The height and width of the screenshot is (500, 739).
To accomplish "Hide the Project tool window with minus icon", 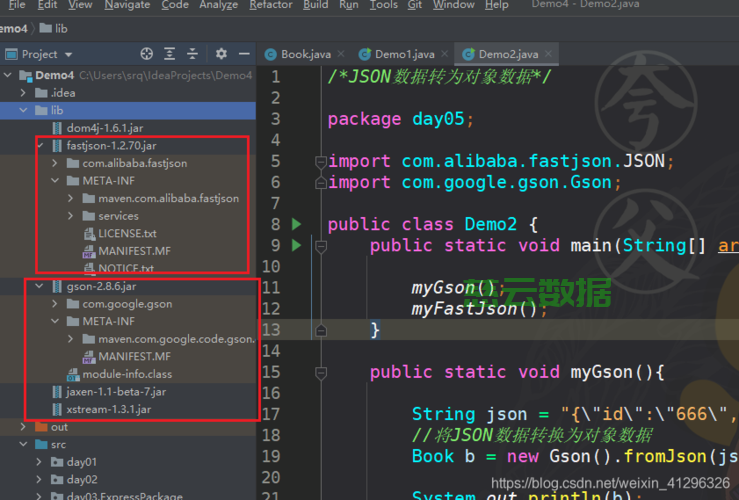I will (x=244, y=54).
